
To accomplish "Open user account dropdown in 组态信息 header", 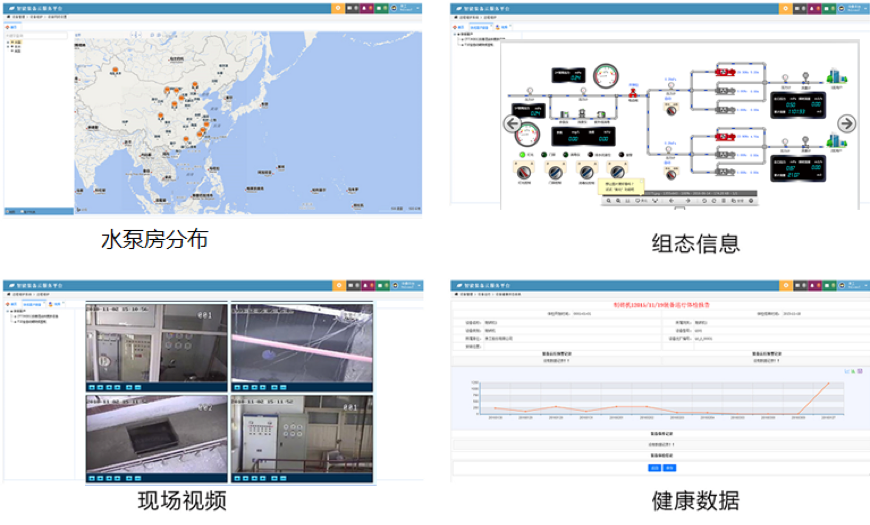I will [854, 8].
